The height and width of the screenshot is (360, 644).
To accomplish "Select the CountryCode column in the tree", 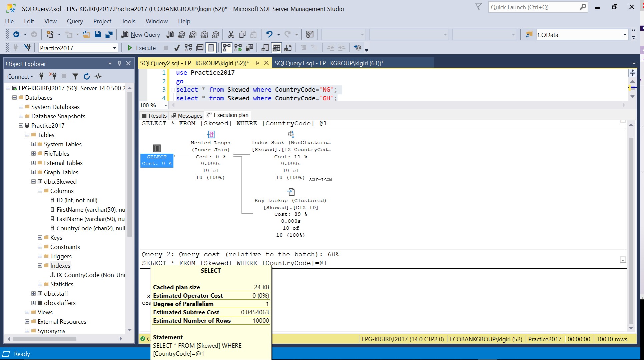I will (88, 228).
